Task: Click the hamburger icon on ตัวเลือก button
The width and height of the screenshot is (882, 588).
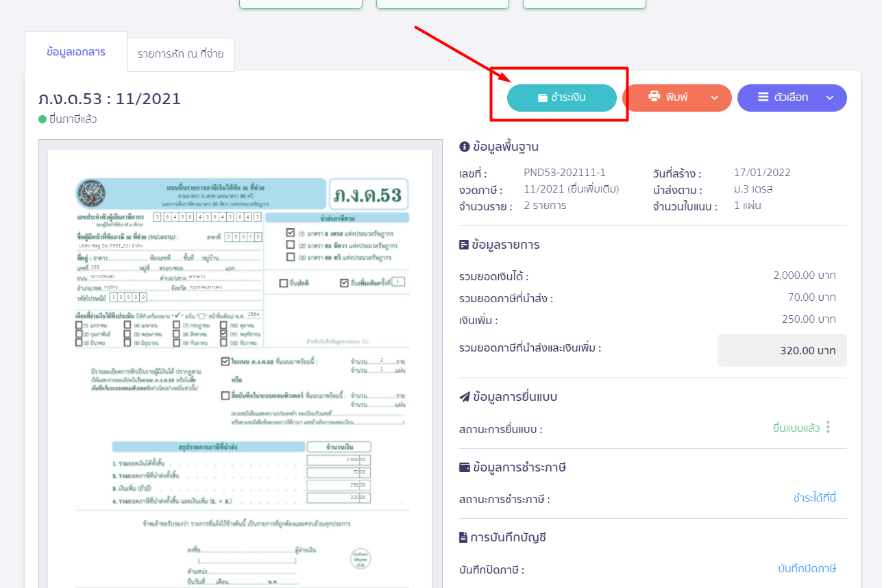Action: (x=763, y=97)
